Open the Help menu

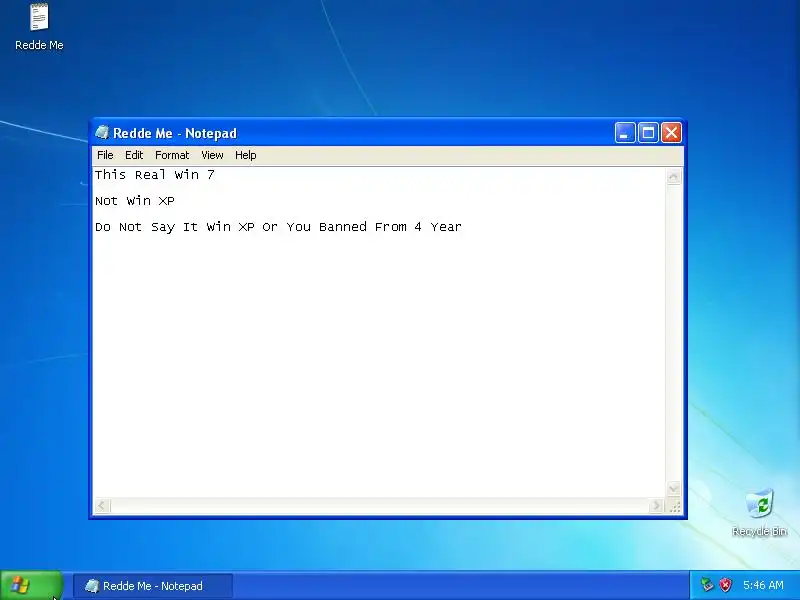pyautogui.click(x=245, y=155)
